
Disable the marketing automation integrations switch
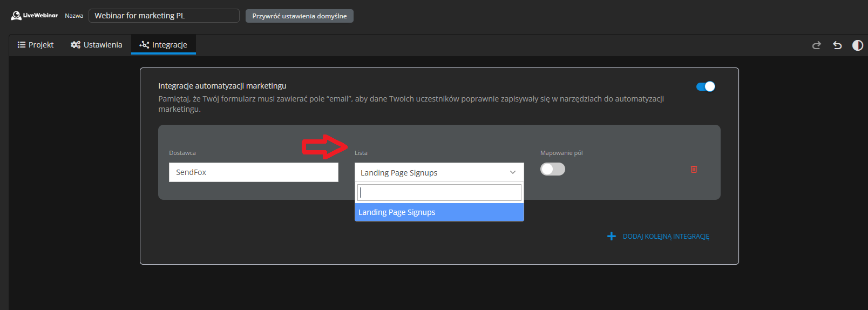pos(706,86)
